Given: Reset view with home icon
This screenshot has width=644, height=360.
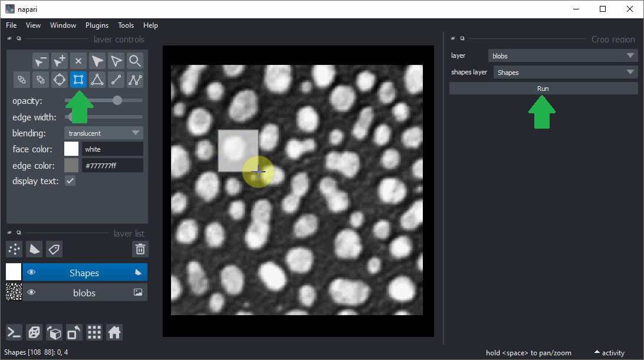Looking at the screenshot, I should click(x=114, y=332).
